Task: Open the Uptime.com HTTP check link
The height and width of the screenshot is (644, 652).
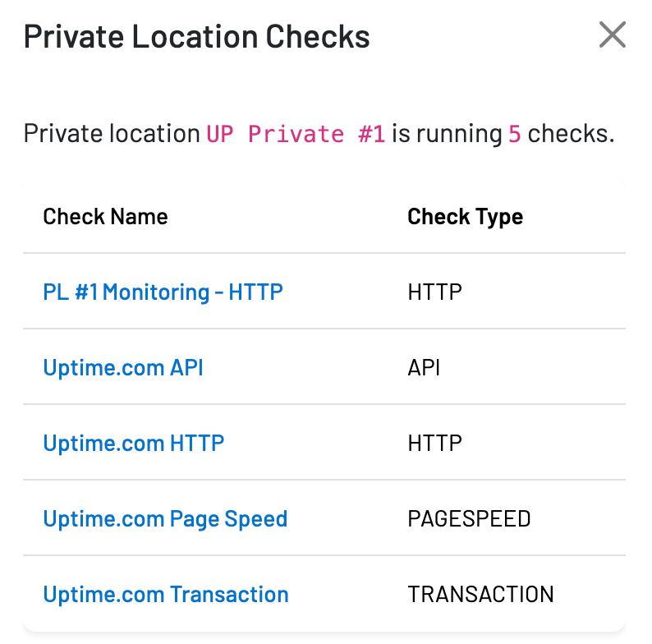Action: (134, 443)
